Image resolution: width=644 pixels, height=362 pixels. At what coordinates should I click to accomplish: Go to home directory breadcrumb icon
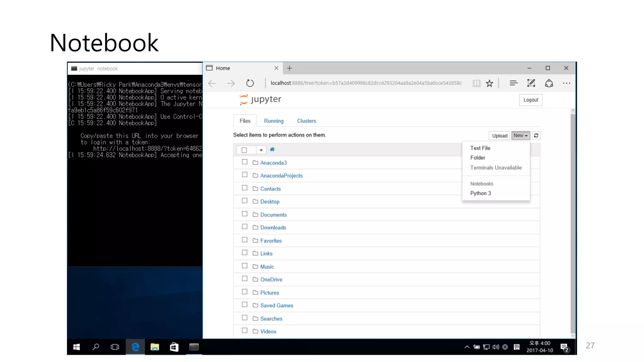tap(272, 150)
